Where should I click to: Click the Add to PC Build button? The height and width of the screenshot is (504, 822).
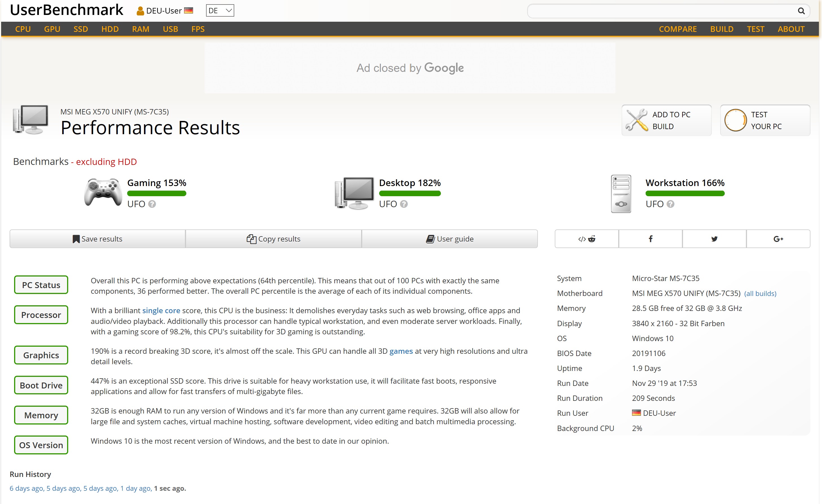(x=666, y=120)
